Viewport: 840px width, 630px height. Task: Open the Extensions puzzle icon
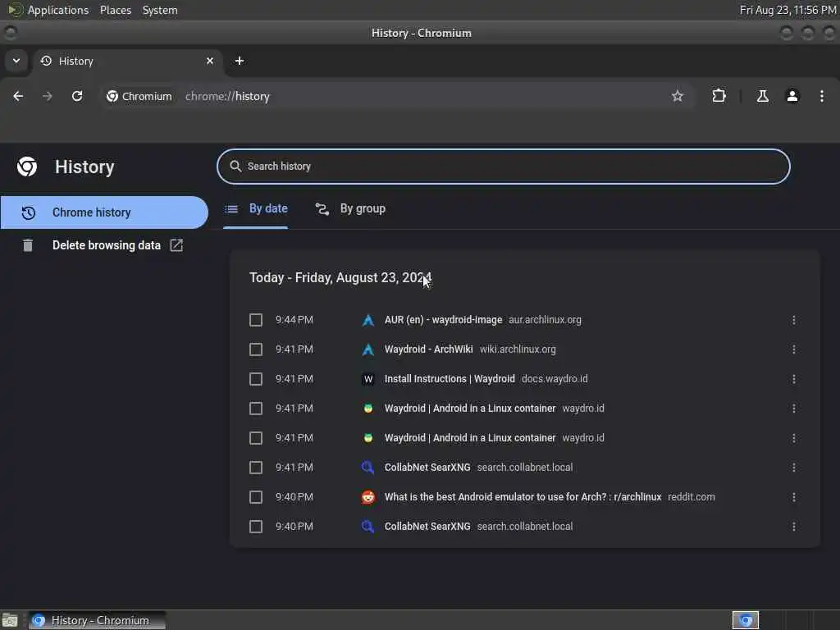tap(719, 96)
